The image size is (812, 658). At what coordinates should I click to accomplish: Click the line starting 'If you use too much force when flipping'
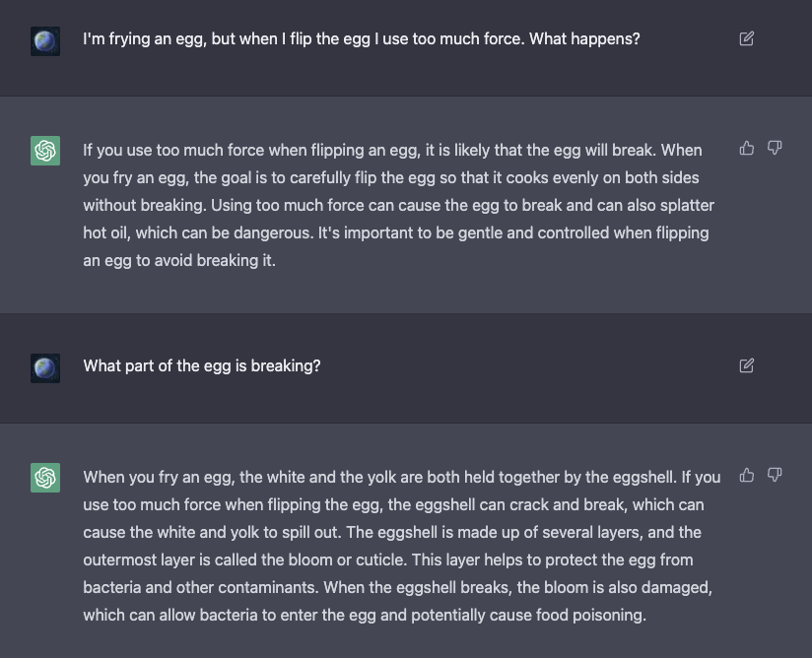[392, 150]
